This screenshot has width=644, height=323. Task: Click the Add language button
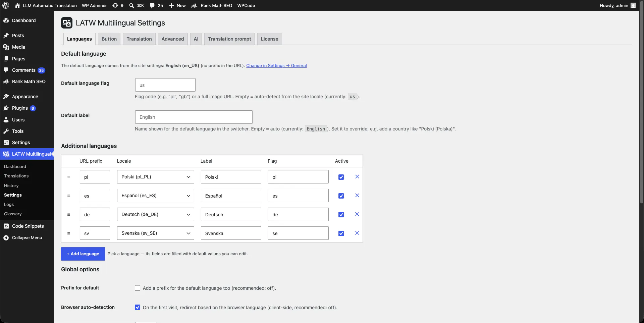click(x=83, y=254)
